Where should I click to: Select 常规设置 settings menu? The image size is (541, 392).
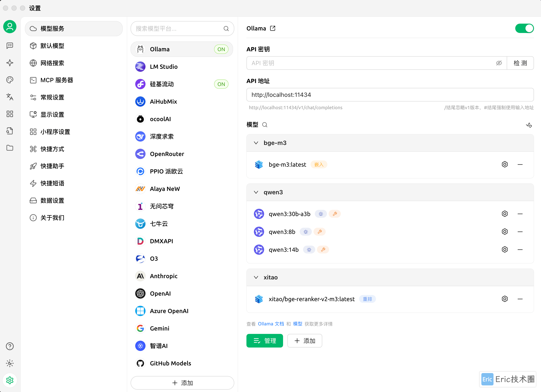coord(74,97)
